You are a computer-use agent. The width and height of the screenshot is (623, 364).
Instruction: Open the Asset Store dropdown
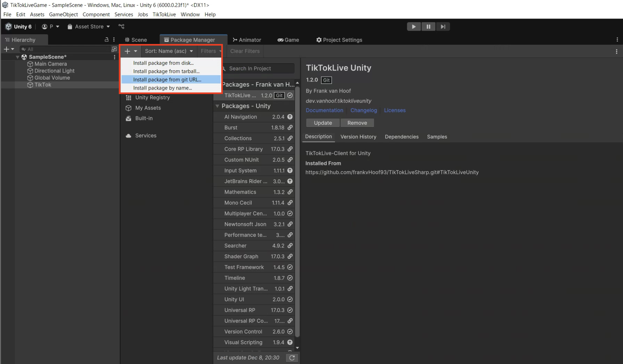(89, 27)
